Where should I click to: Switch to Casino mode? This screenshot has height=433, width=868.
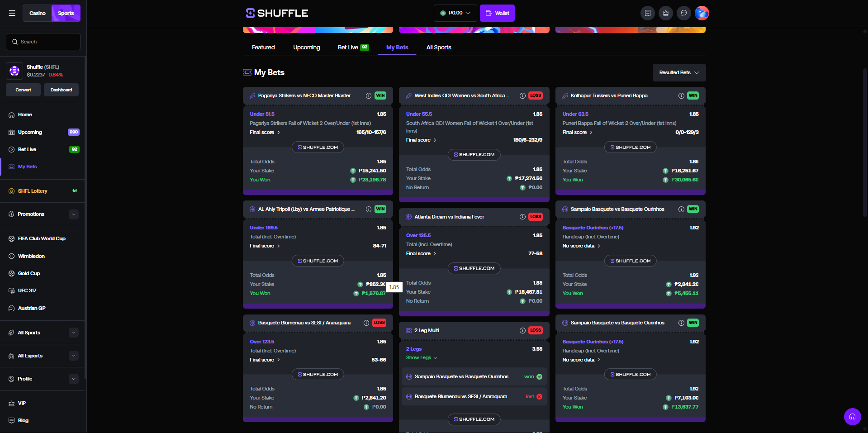pos(38,13)
